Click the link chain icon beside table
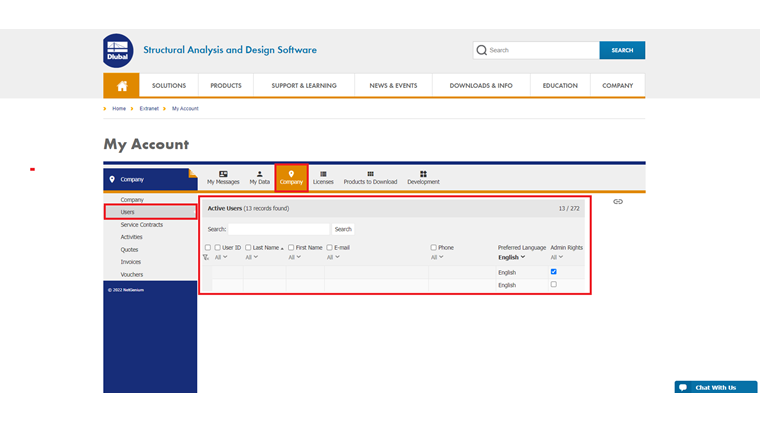760x423 pixels. (x=618, y=202)
